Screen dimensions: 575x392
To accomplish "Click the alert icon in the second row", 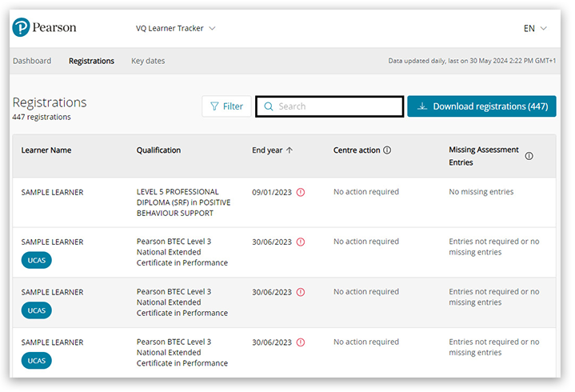I will tap(301, 242).
